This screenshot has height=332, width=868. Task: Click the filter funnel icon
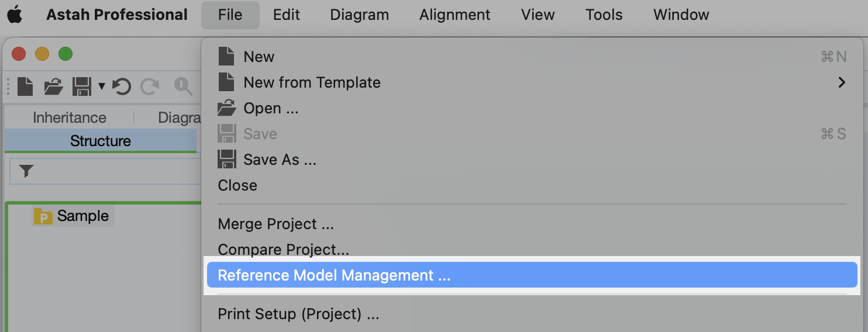pyautogui.click(x=26, y=171)
